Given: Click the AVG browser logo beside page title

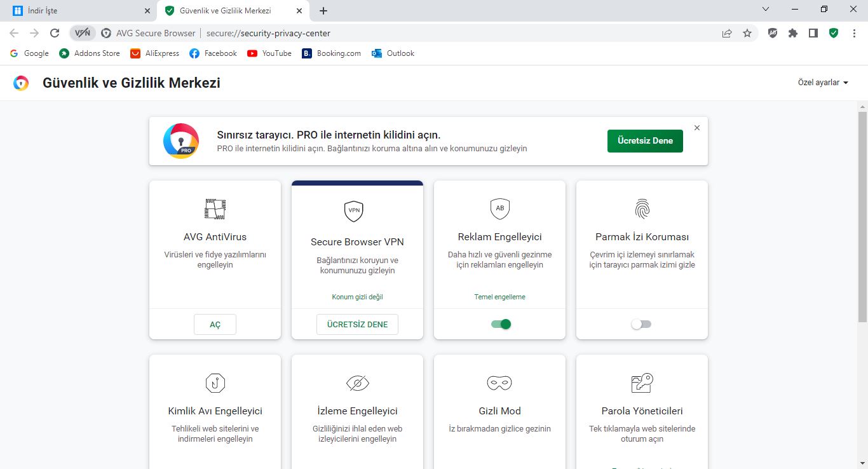Looking at the screenshot, I should [21, 83].
